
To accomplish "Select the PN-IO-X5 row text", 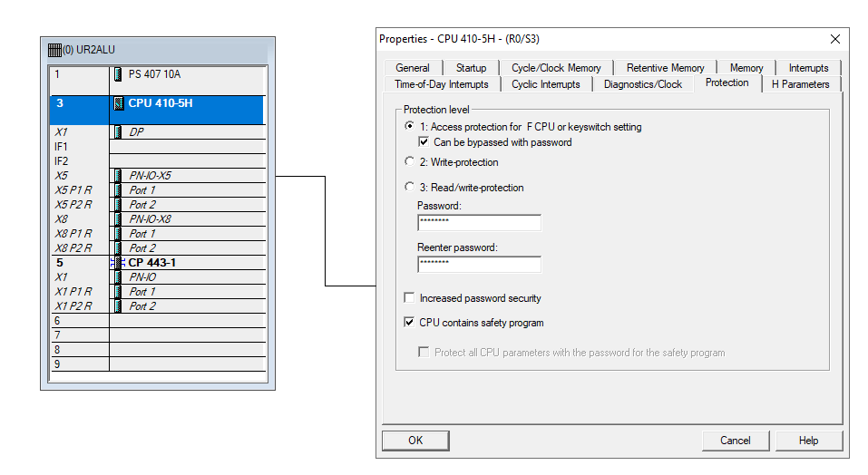I will coord(150,176).
